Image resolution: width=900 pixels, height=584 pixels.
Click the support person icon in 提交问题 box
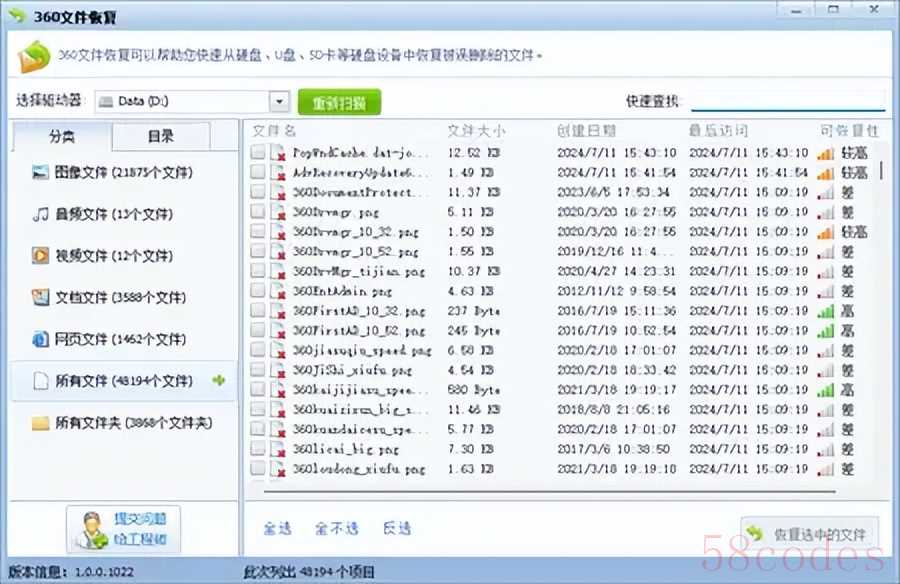coord(91,529)
